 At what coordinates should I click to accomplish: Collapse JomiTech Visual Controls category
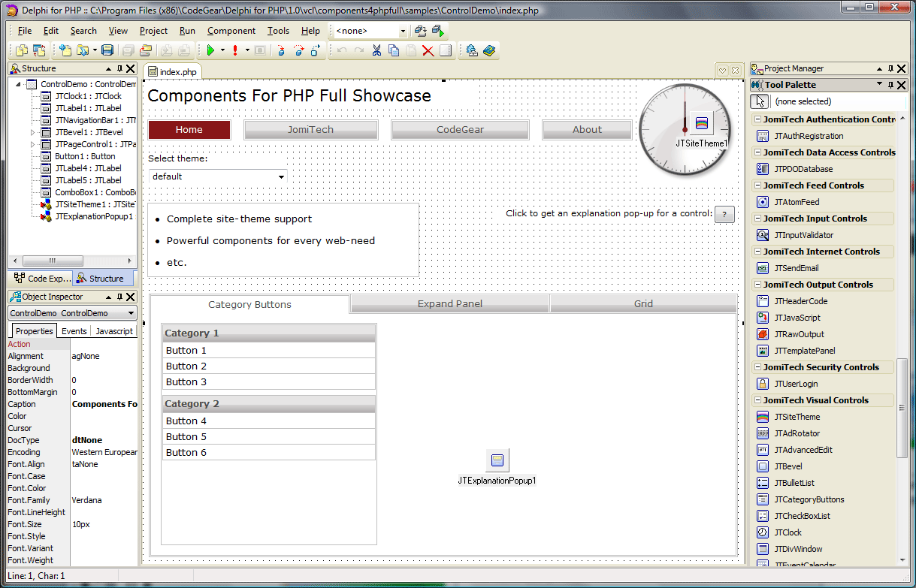(x=757, y=400)
